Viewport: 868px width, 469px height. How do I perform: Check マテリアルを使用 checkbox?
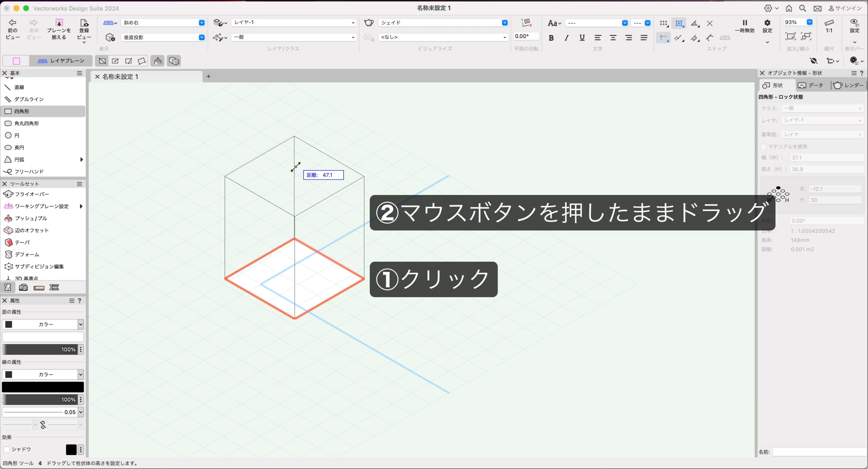(764, 147)
